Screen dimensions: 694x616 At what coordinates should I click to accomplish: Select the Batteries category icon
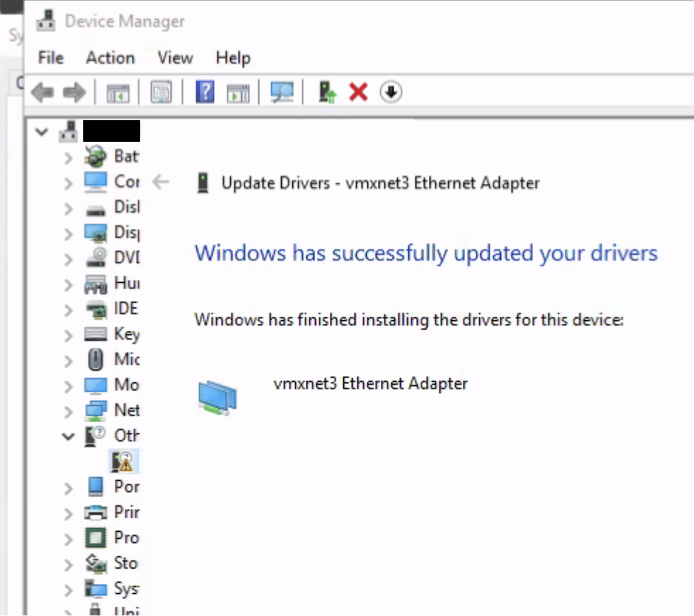(95, 157)
